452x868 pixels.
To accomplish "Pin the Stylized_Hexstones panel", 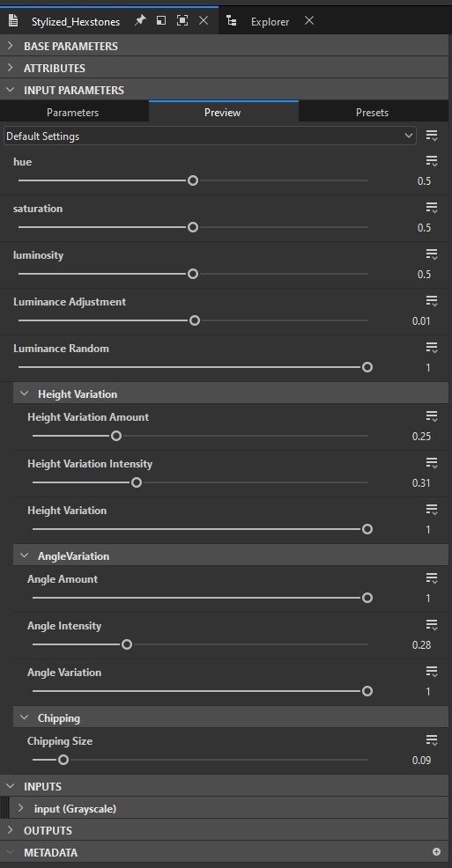I will pyautogui.click(x=140, y=20).
